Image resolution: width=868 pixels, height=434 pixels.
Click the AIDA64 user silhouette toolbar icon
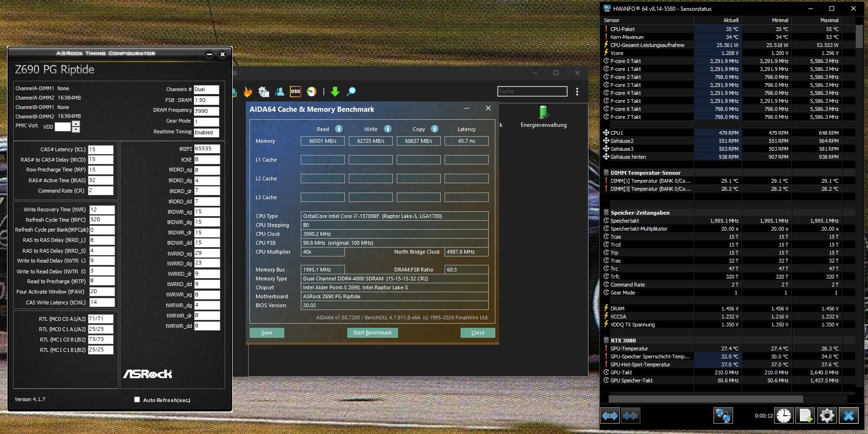(x=280, y=92)
